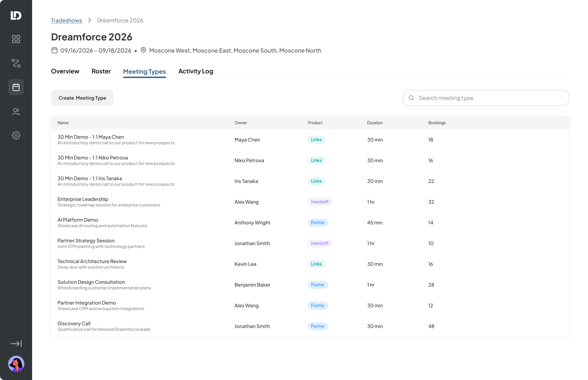This screenshot has width=588, height=380.
Task: Open the dashboard grid icon in sidebar
Action: (16, 39)
